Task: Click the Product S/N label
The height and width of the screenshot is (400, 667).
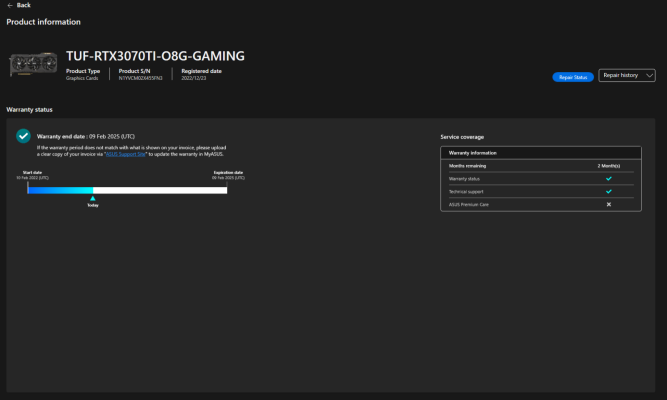Action: [x=134, y=71]
